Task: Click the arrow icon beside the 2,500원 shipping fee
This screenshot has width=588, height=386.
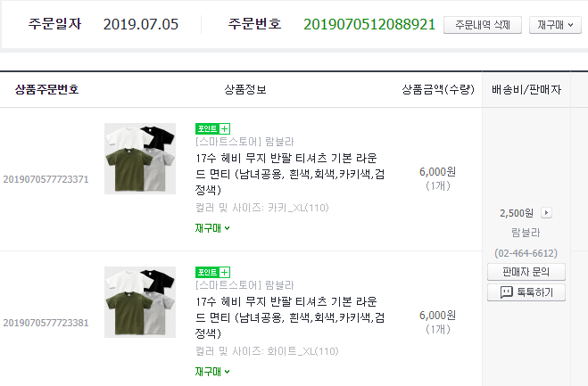Action: [547, 213]
